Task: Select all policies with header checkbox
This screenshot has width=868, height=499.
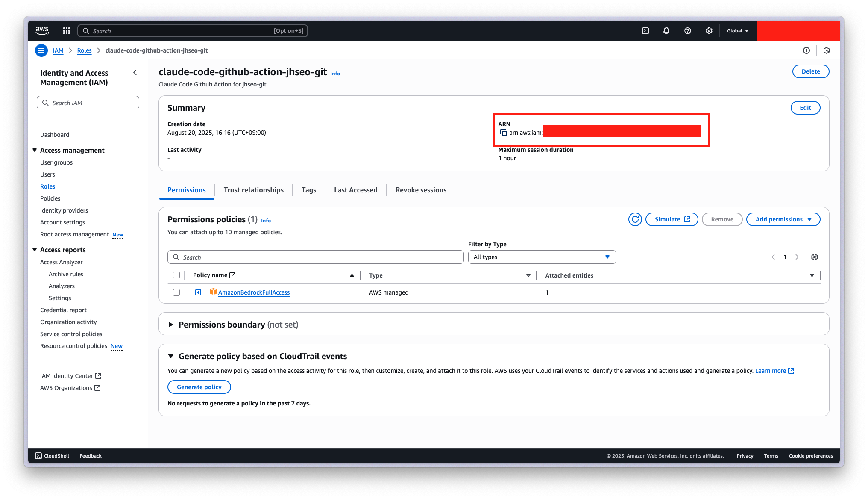Action: coord(176,275)
